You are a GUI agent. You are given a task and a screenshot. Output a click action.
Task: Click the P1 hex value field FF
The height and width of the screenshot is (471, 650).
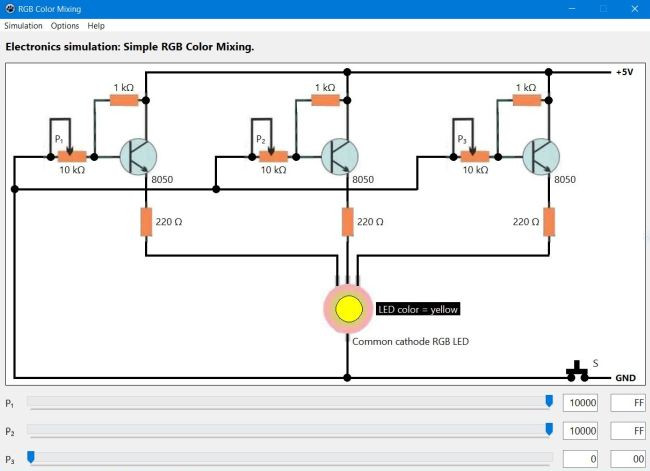click(x=628, y=403)
